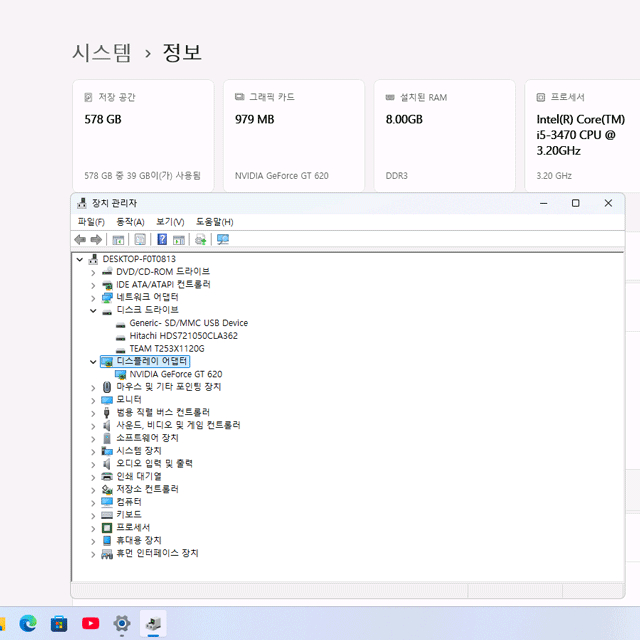Collapse the 디스플레이 어댑터 category
This screenshot has width=640, height=640.
[93, 362]
